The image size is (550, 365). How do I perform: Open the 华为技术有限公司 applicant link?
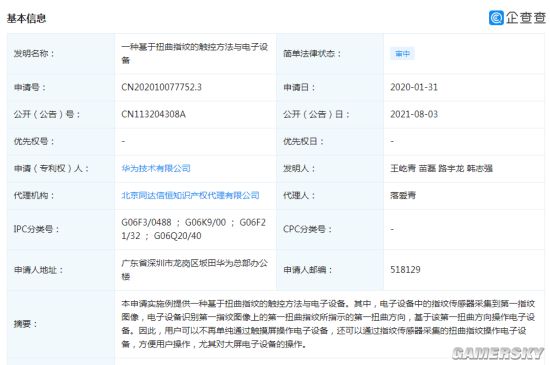(x=156, y=168)
